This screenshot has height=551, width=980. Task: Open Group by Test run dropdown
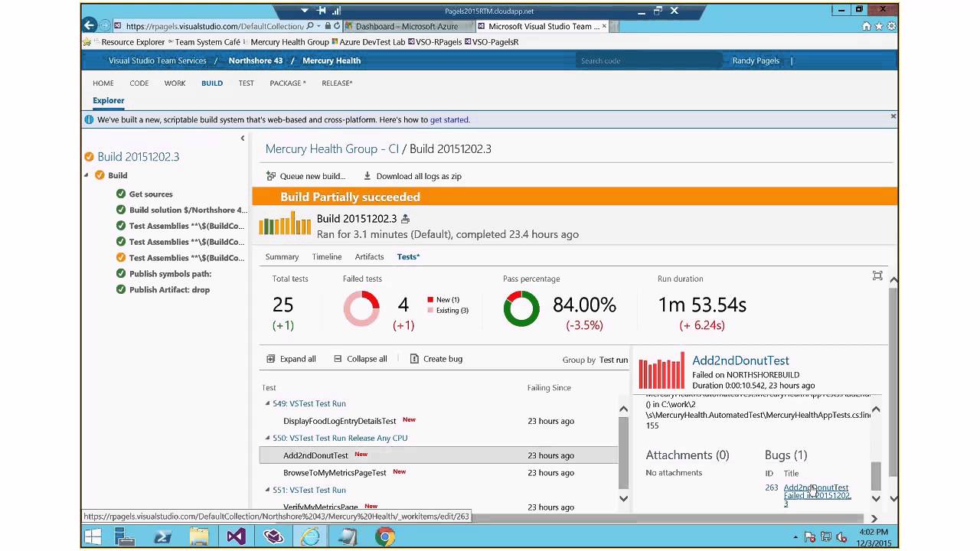(613, 360)
